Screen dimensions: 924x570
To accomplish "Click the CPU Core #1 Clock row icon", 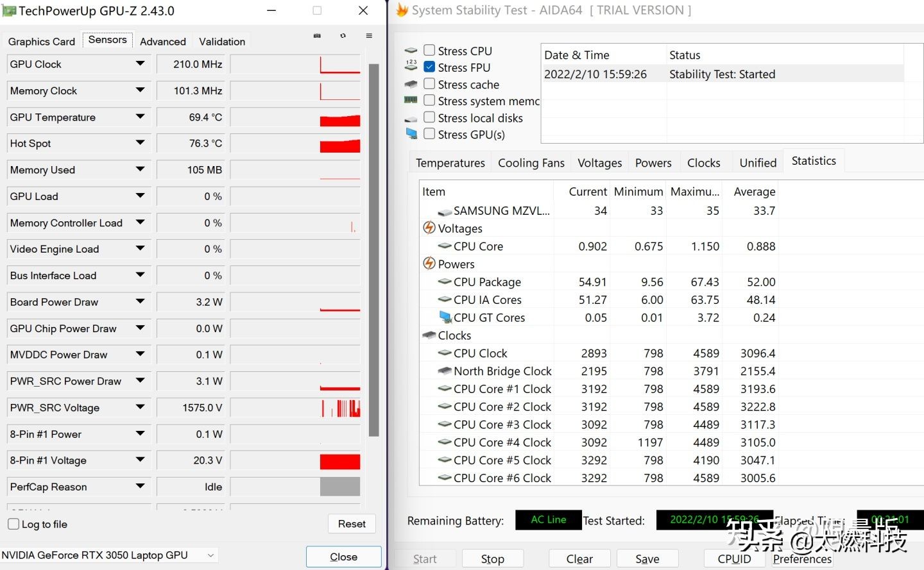I will pos(445,389).
